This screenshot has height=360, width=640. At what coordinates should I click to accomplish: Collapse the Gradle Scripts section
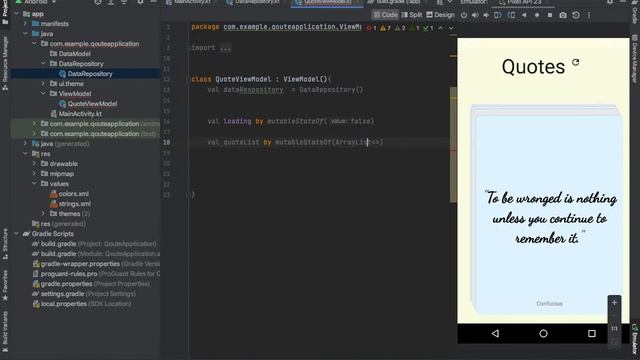(x=16, y=234)
